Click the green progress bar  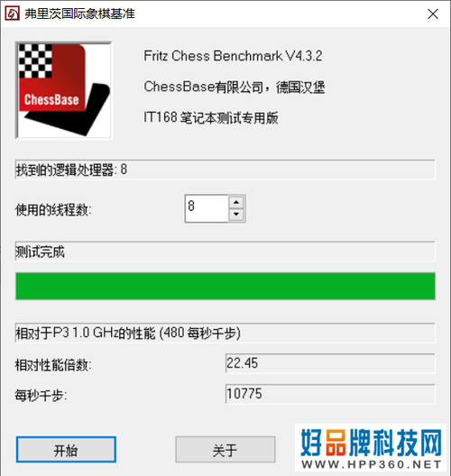click(225, 286)
